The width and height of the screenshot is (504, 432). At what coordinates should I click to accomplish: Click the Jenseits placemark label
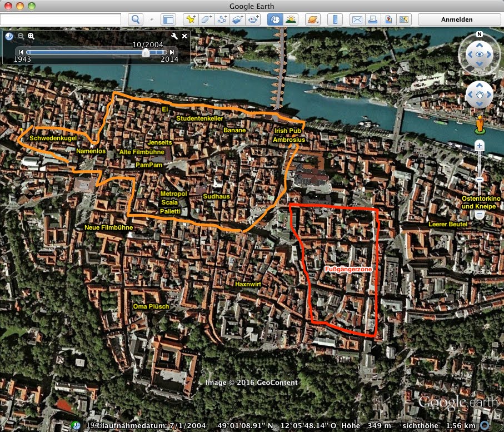point(159,142)
